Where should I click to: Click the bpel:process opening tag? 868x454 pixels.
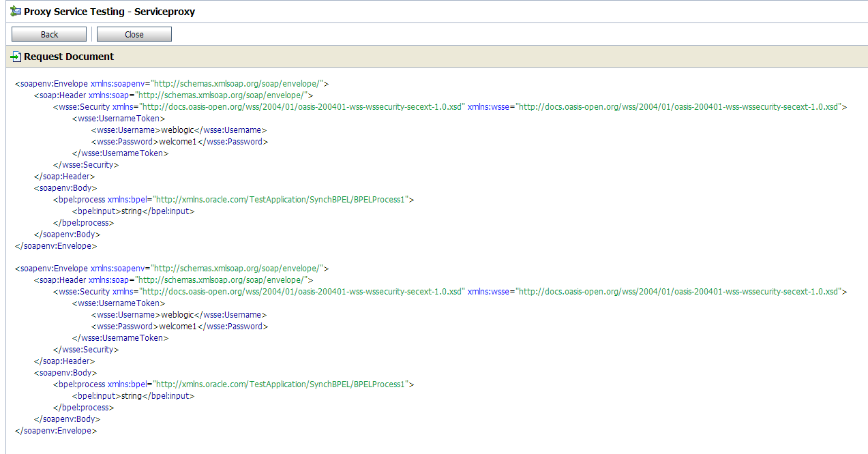[x=78, y=199]
